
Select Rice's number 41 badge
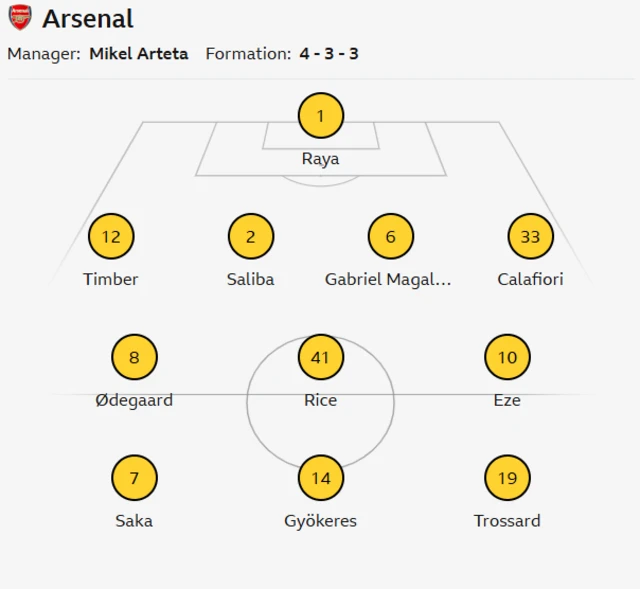click(x=320, y=357)
